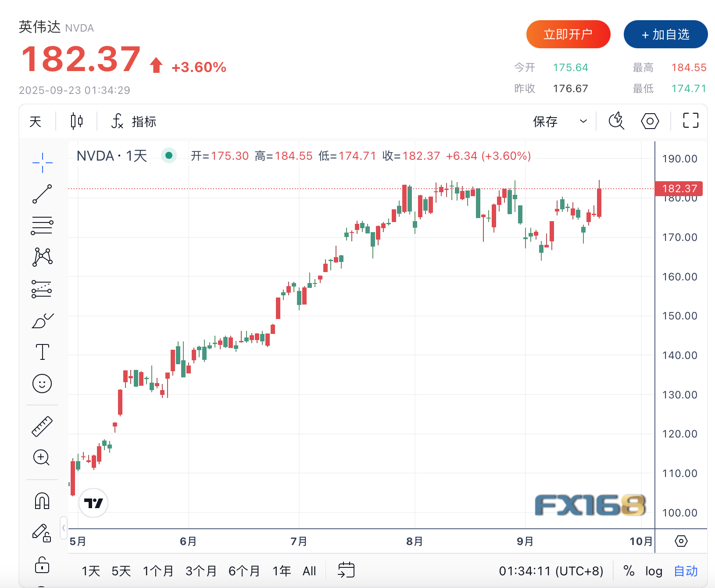
Task: Select the crosshair cursor tool
Action: click(42, 163)
